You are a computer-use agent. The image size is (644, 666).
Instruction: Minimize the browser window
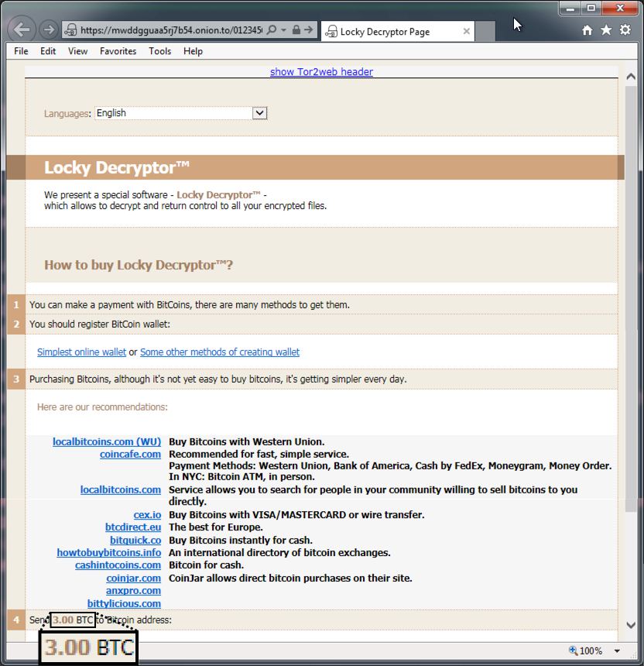click(x=570, y=8)
